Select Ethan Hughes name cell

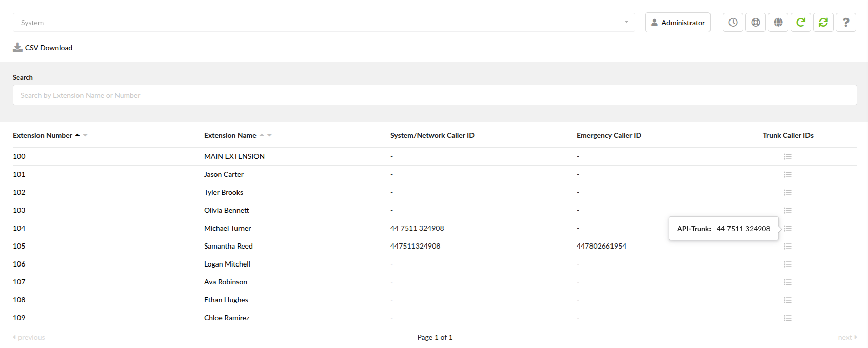point(226,300)
